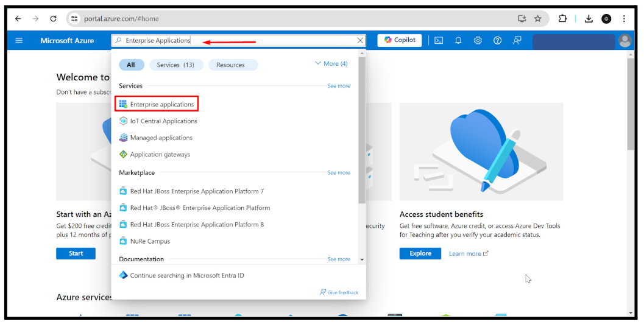The width and height of the screenshot is (644, 324).
Task: Click the Azure account avatar
Action: coord(625,41)
